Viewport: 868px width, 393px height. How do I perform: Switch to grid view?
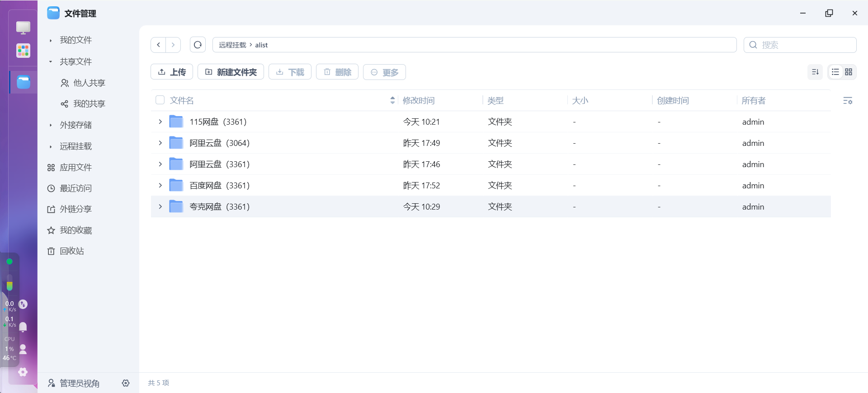coord(849,72)
